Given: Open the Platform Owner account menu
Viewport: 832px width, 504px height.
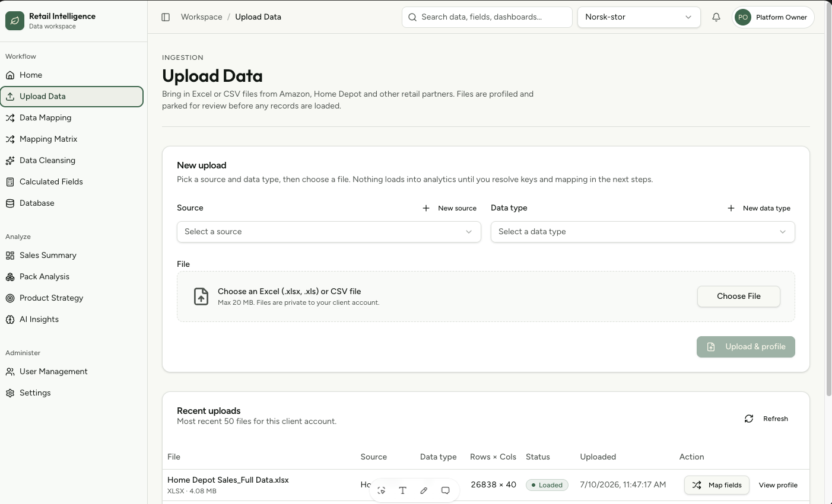Looking at the screenshot, I should (773, 17).
